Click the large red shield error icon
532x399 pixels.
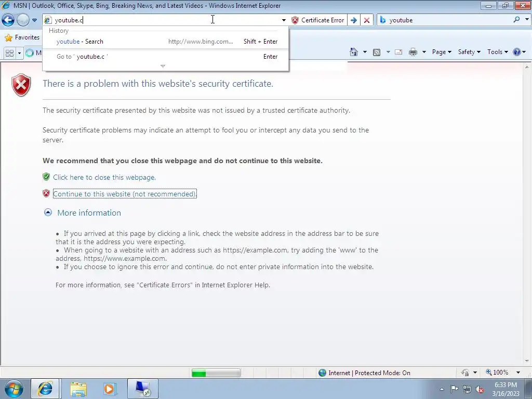click(21, 85)
